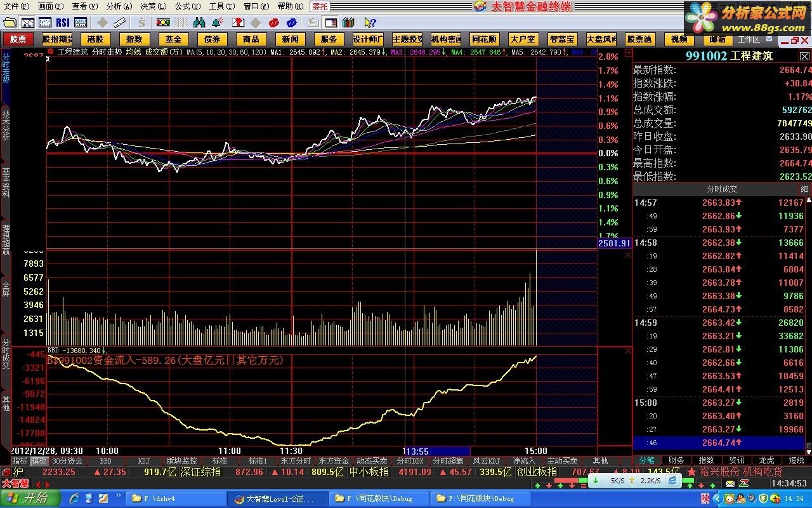Image resolution: width=812 pixels, height=508 pixels.
Task: Open the 公式(U) menu
Action: click(x=188, y=6)
